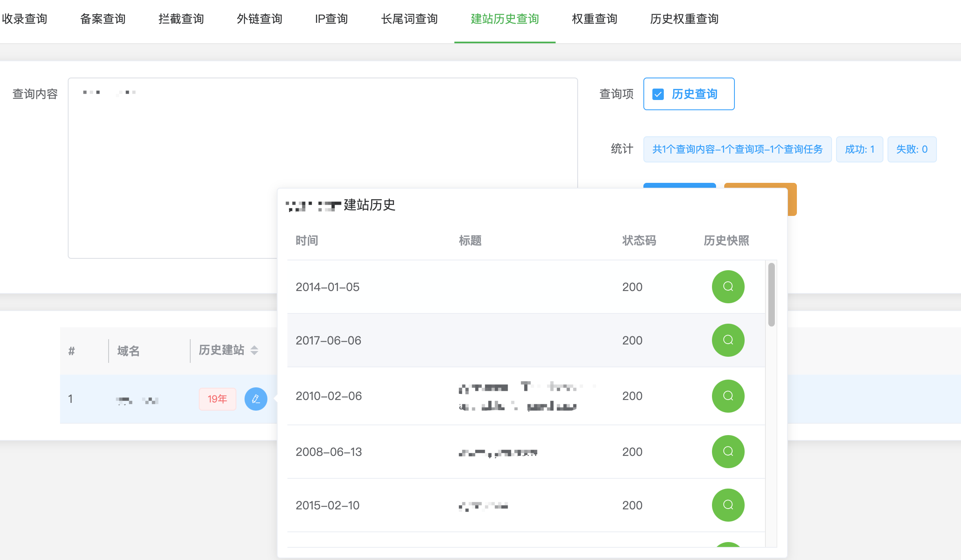Screen dimensions: 961x560
Task: Click the 成功: 1 statistic tag
Action: coord(860,149)
